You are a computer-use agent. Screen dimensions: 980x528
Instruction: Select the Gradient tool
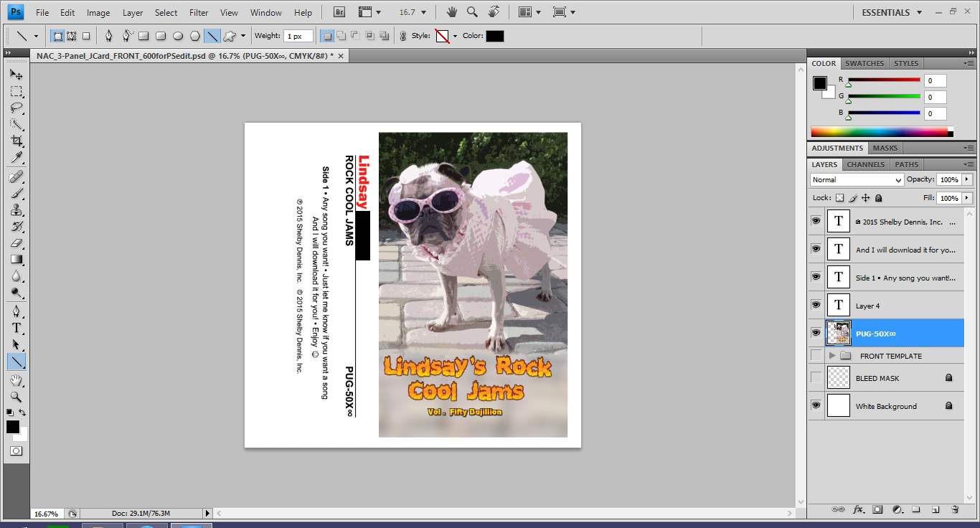[x=16, y=259]
